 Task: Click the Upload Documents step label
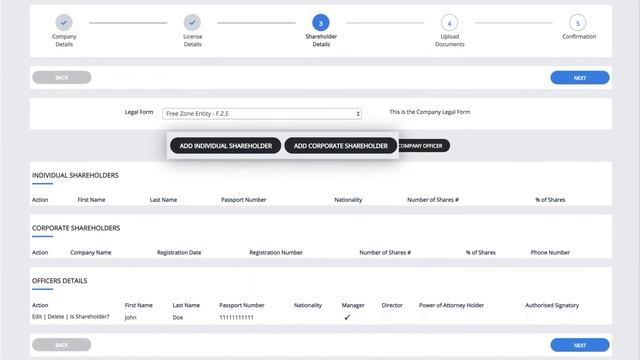click(449, 40)
